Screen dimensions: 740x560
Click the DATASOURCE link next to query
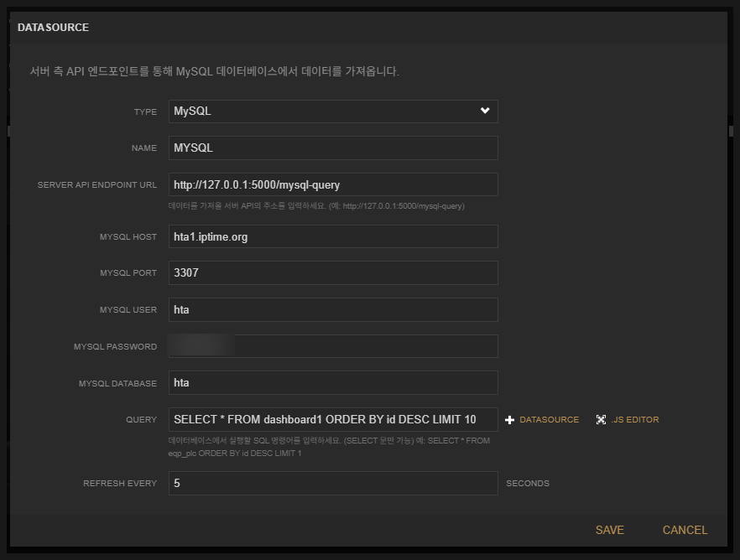coord(549,419)
